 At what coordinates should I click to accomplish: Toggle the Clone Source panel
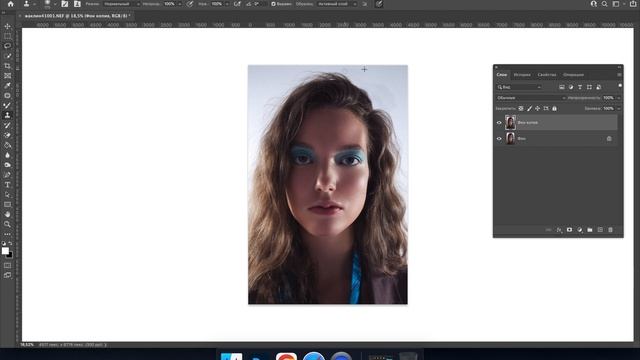pos(77,4)
